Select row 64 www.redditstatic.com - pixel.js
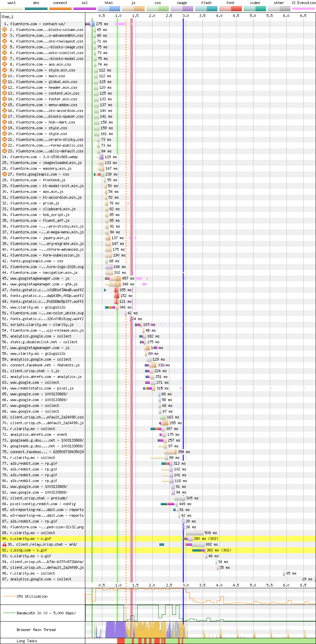Viewport: 316px width, 644px height. point(158,388)
